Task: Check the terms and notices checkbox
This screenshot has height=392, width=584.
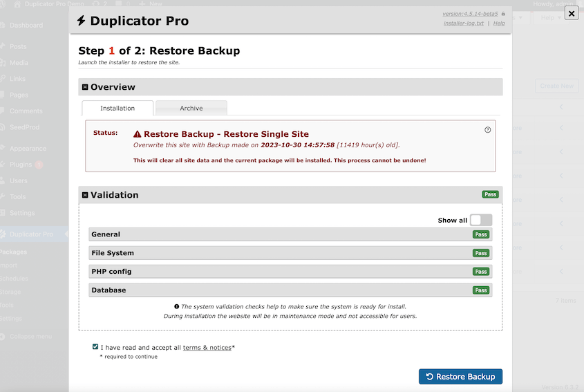Action: coord(95,347)
